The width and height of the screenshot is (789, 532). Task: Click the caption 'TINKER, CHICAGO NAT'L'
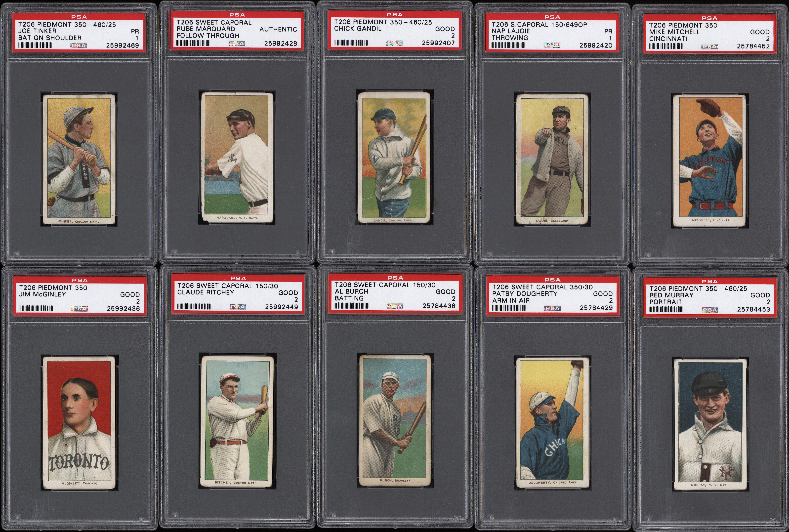79,222
